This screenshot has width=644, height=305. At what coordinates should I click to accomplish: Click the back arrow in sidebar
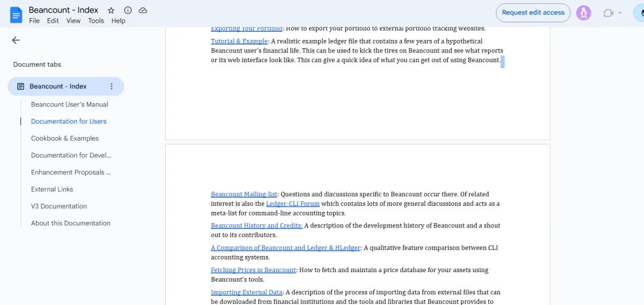16,40
